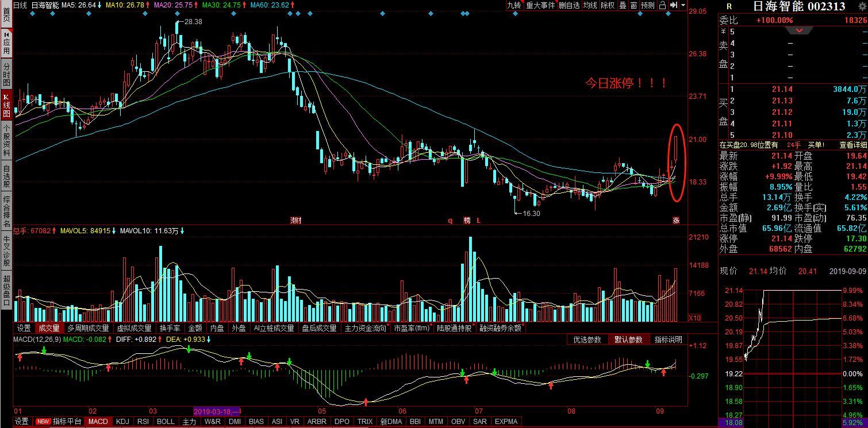Click the 叠 overlay button
The height and width of the screenshot is (428, 868).
pos(623,5)
